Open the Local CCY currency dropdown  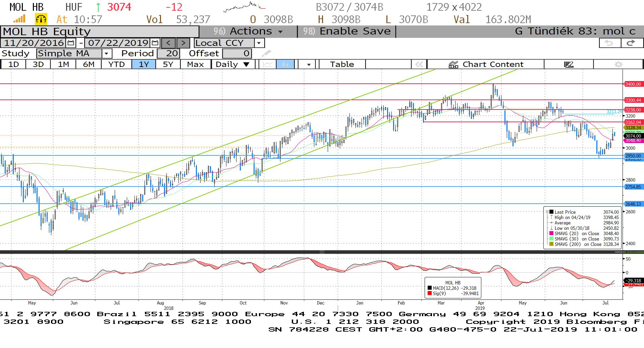pyautogui.click(x=259, y=43)
